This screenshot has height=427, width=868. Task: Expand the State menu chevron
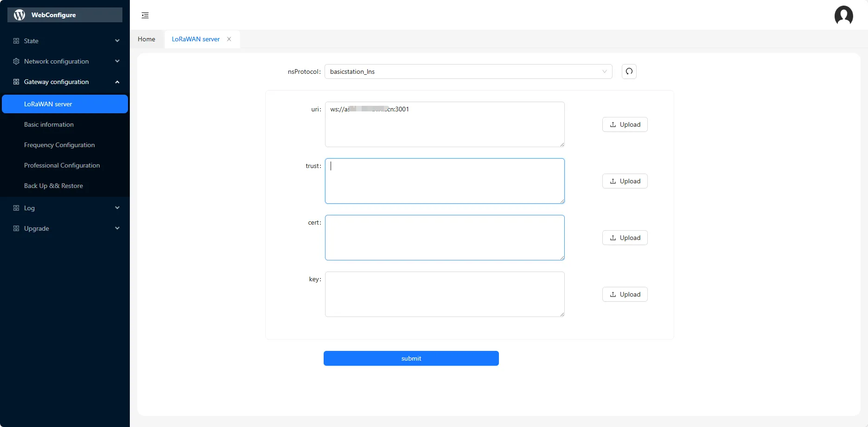click(x=117, y=41)
